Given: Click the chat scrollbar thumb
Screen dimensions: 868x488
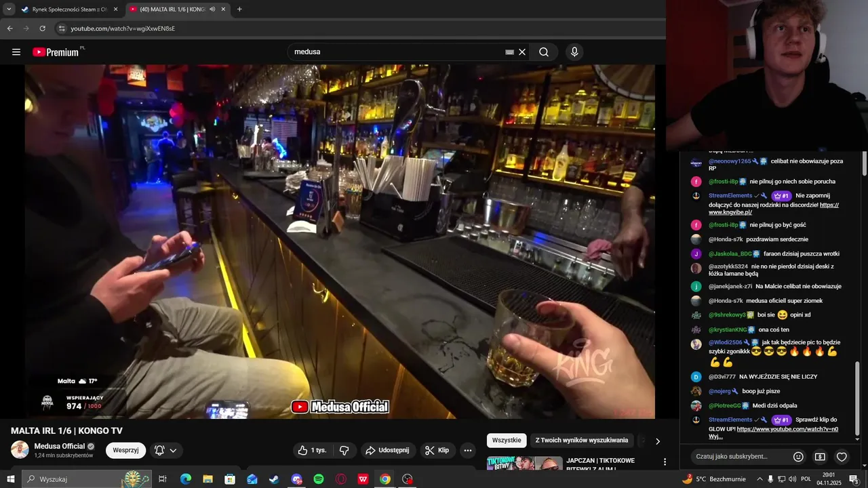Looking at the screenshot, I should 857,400.
